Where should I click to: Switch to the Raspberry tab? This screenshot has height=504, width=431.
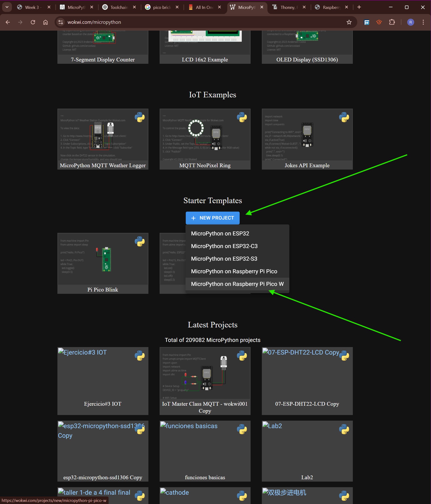pos(332,7)
